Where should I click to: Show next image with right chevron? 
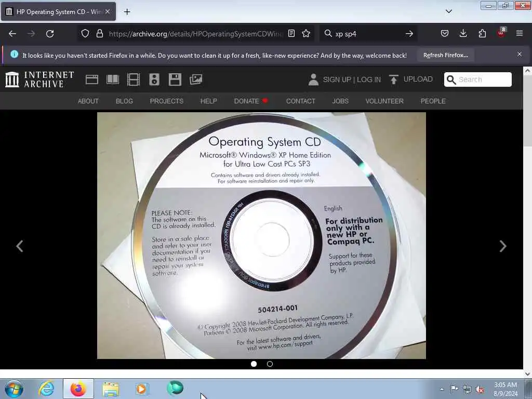503,246
